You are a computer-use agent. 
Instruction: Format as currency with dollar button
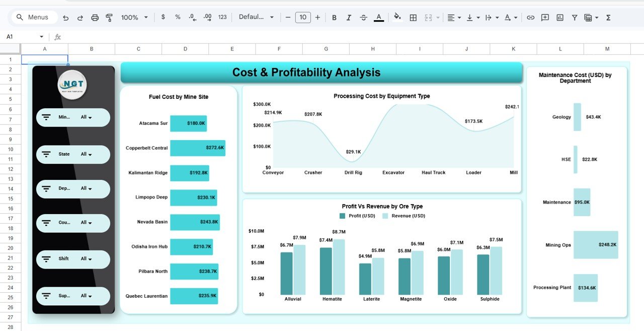pos(163,17)
